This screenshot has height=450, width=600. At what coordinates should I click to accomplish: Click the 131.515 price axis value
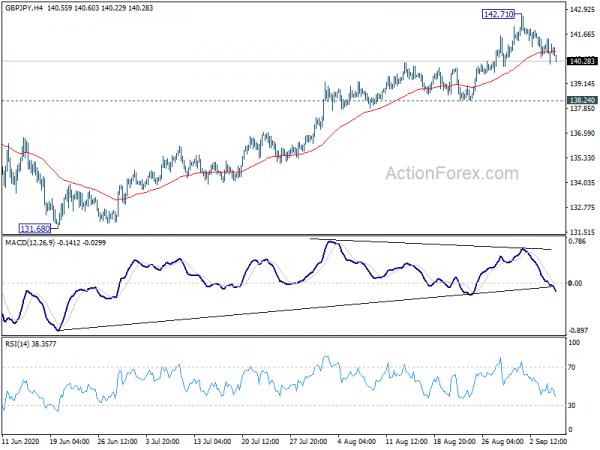pos(582,232)
